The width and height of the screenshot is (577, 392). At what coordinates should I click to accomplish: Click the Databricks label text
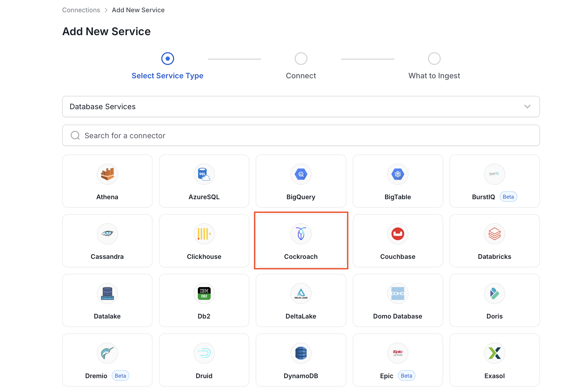(495, 257)
